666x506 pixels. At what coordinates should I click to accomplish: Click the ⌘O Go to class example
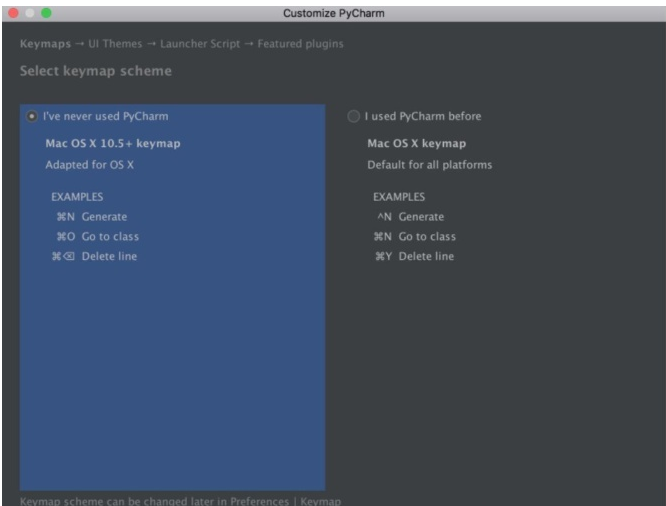(98, 236)
